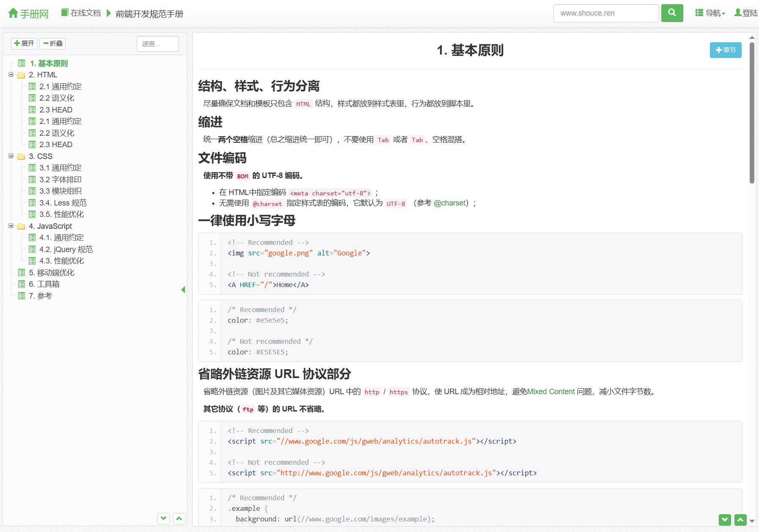
Task: Click the 折叠 collapse-all button
Action: 53,44
